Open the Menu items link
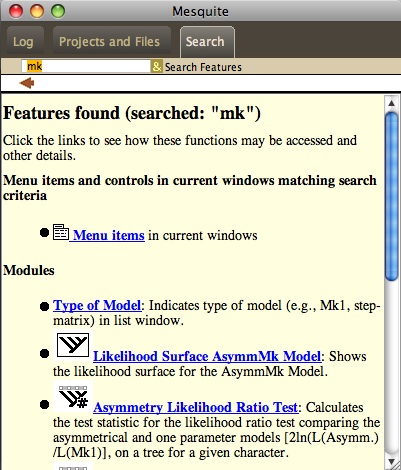The image size is (401, 470). click(x=108, y=235)
